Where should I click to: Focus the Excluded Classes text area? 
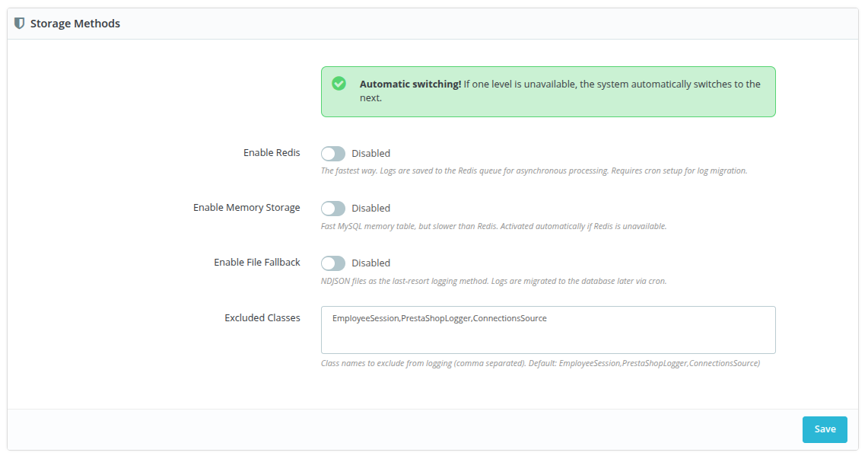tap(548, 330)
